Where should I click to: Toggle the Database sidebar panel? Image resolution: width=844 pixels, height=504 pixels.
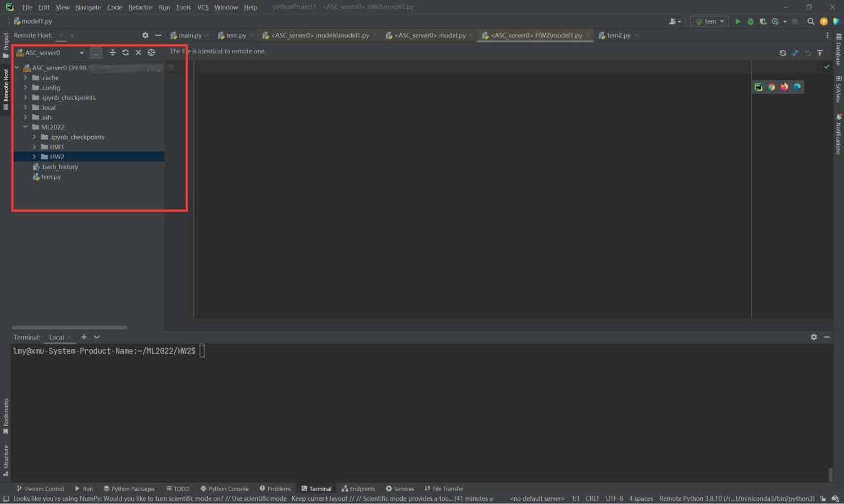[x=839, y=49]
